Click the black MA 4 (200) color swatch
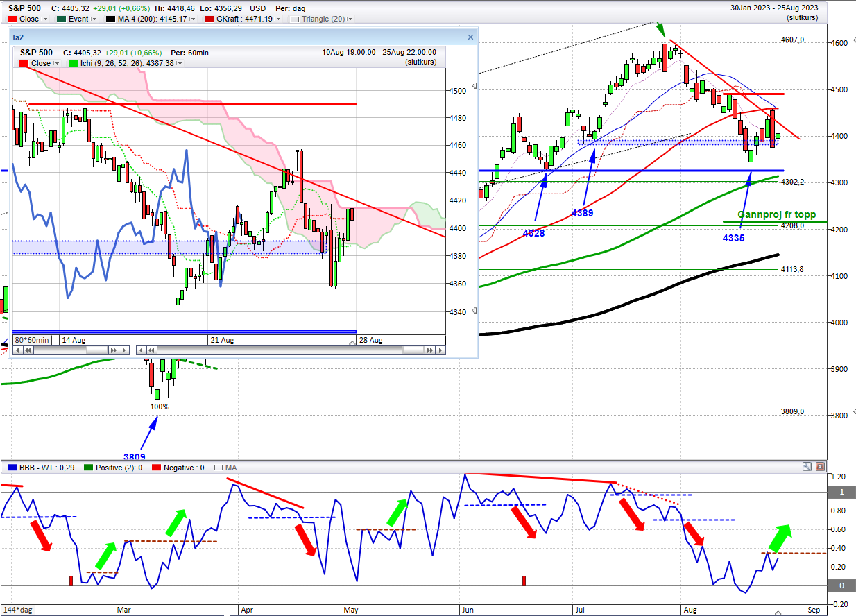 tap(110, 19)
